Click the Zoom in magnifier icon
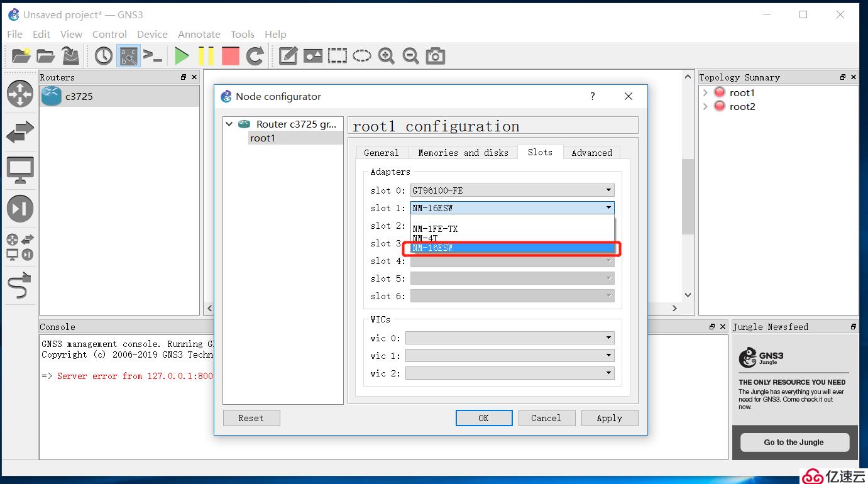This screenshot has height=484, width=868. click(x=387, y=56)
